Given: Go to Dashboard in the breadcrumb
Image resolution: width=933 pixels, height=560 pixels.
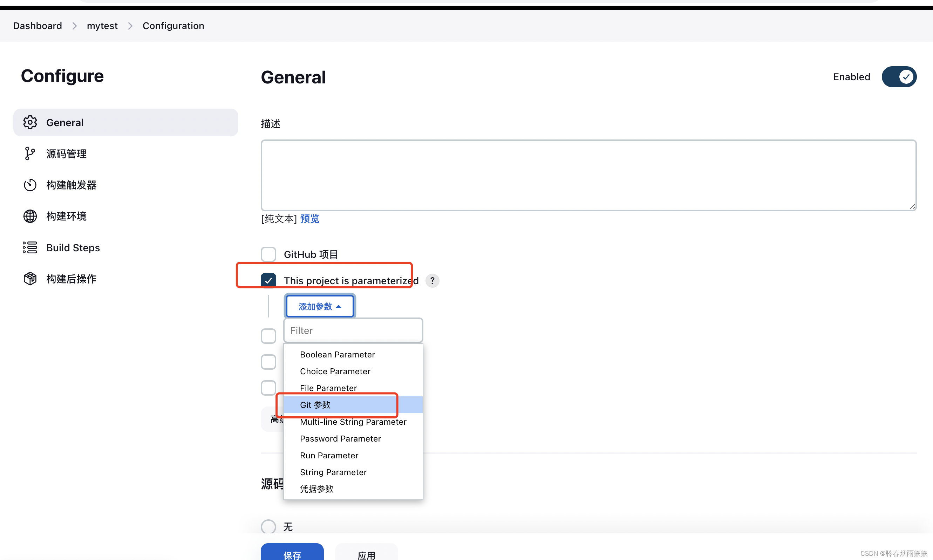Looking at the screenshot, I should tap(38, 26).
